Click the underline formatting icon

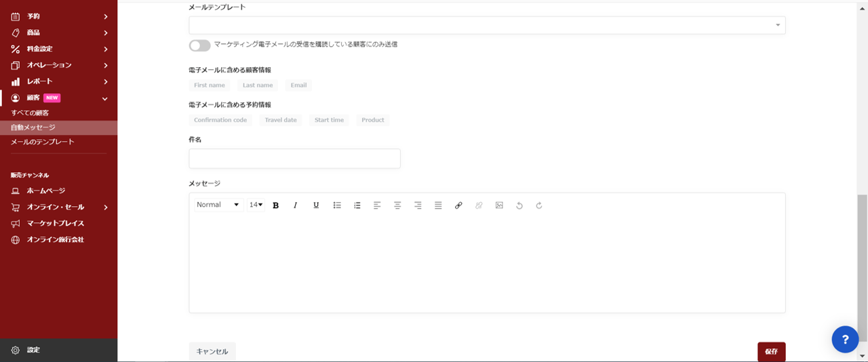(316, 205)
